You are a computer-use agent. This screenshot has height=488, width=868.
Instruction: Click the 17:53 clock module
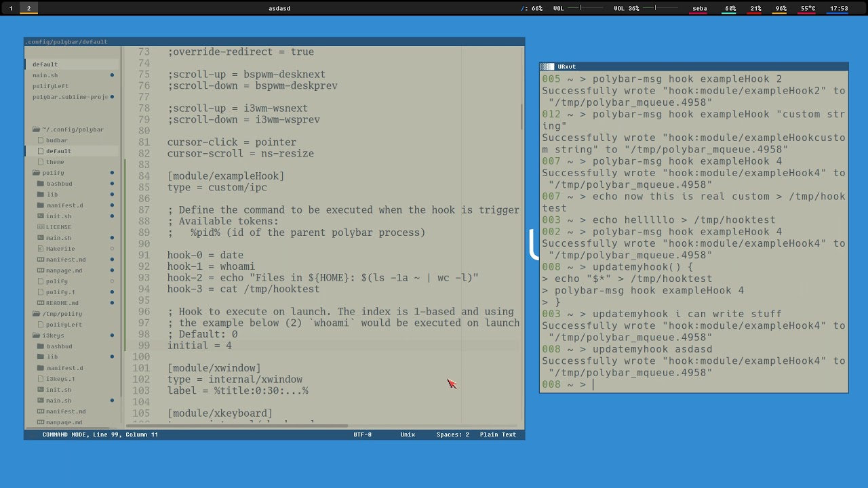(839, 9)
